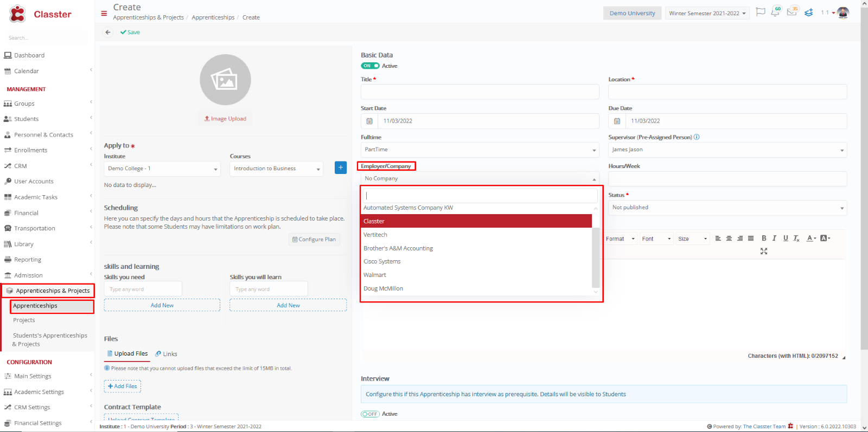Image resolution: width=868 pixels, height=432 pixels.
Task: Toggle italic formatting
Action: (774, 238)
